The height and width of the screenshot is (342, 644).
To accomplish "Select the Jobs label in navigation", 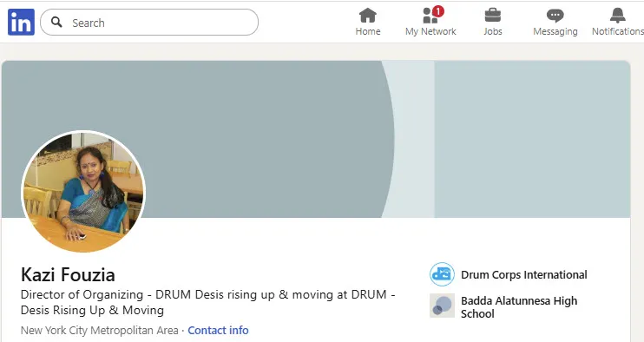I will coord(492,31).
